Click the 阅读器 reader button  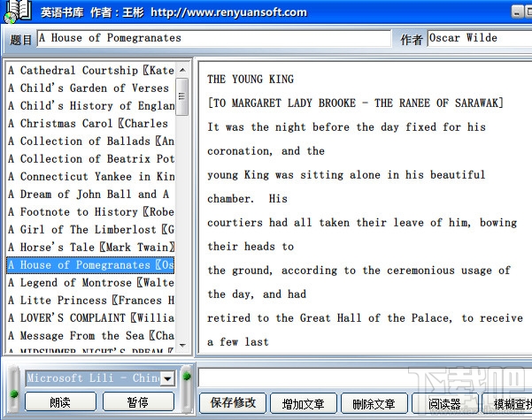click(x=444, y=403)
